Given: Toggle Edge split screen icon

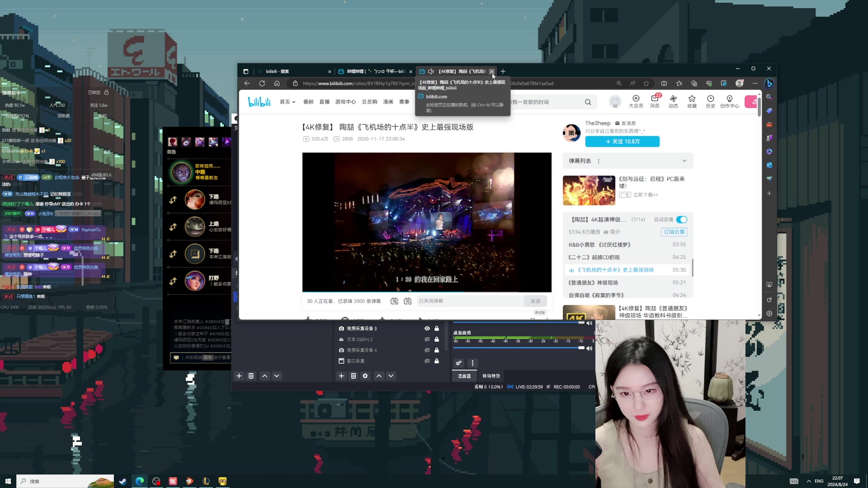Looking at the screenshot, I should [664, 83].
